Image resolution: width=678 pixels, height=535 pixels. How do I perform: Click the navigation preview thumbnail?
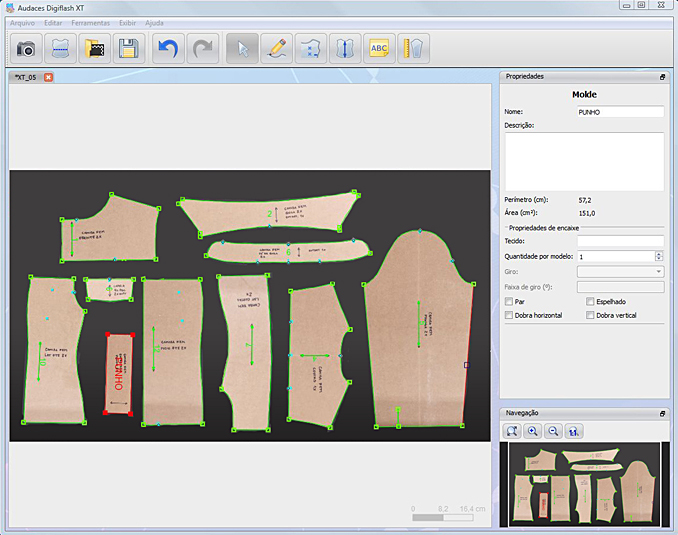coord(585,484)
